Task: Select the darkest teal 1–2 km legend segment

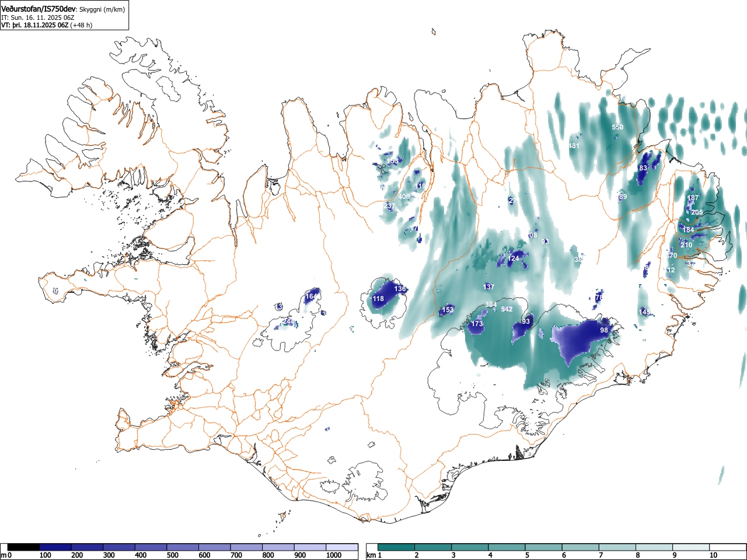Action: click(396, 547)
